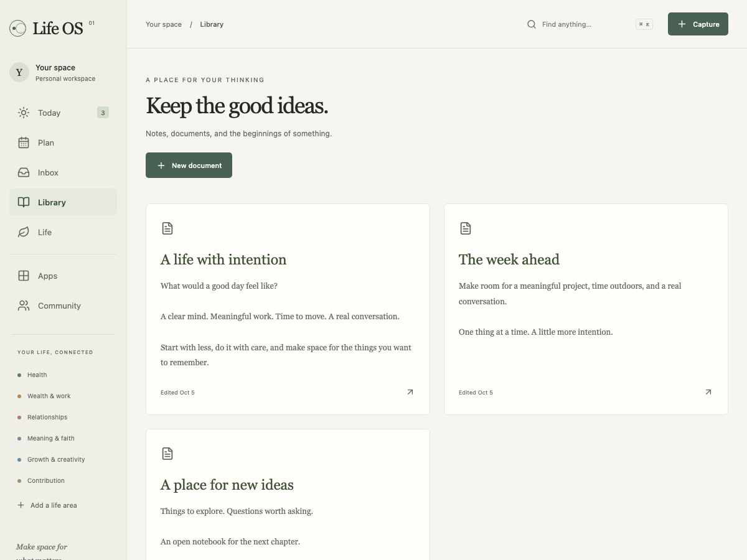
Task: Open 'A life with intention' via its arrow icon
Action: point(410,392)
